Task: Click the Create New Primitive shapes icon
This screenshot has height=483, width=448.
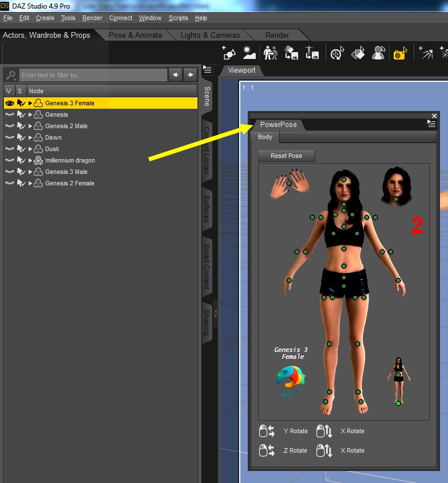Action: (x=228, y=53)
